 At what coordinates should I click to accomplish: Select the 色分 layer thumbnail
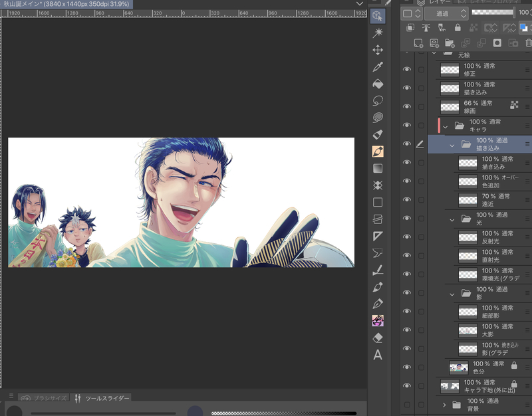click(x=459, y=367)
